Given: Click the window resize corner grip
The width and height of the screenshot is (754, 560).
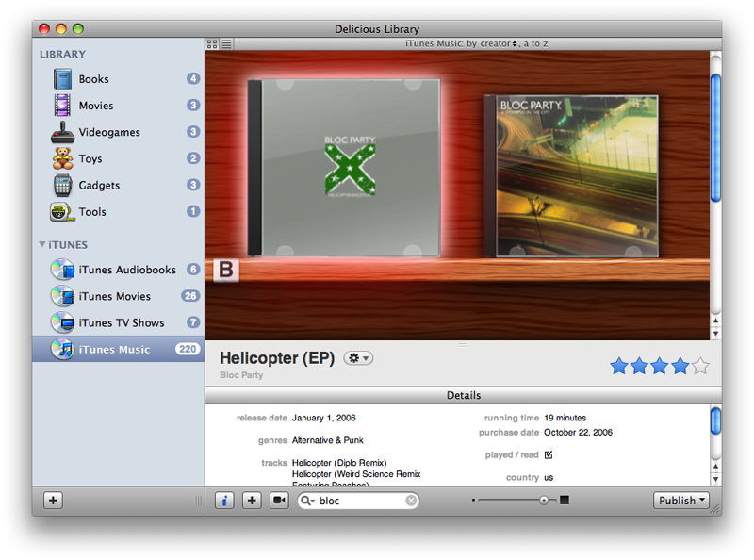Looking at the screenshot, I should [716, 509].
